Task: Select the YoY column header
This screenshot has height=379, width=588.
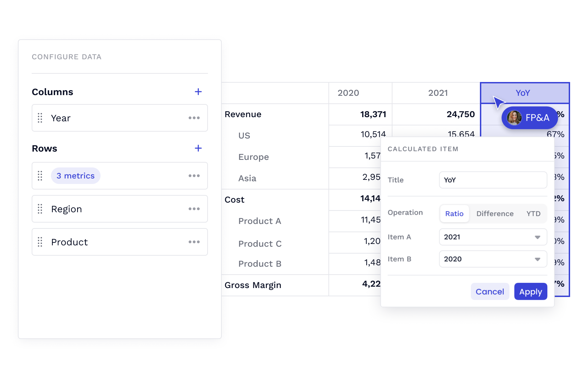Action: 522,93
